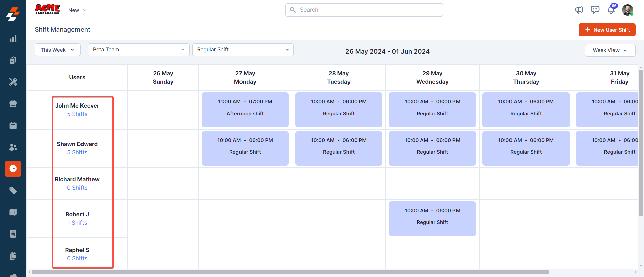This screenshot has width=644, height=277.
Task: Open the people icon in sidebar
Action: click(x=13, y=147)
